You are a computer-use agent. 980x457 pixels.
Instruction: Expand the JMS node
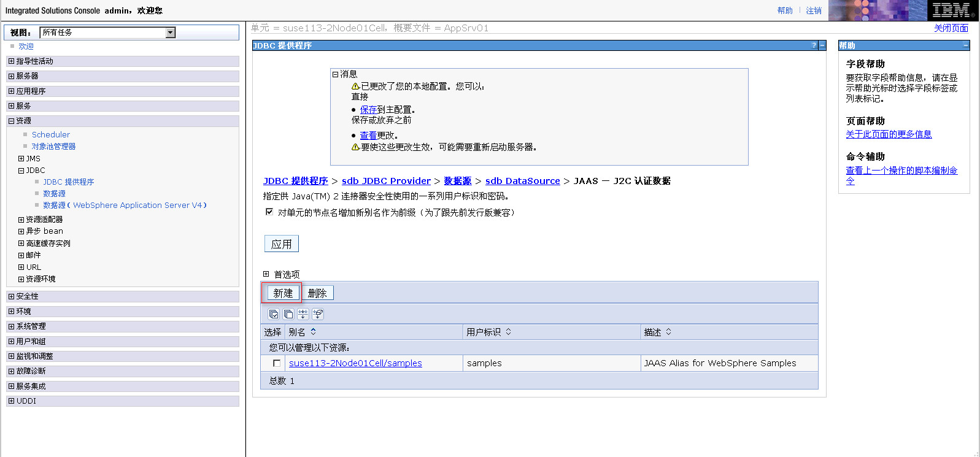point(21,159)
